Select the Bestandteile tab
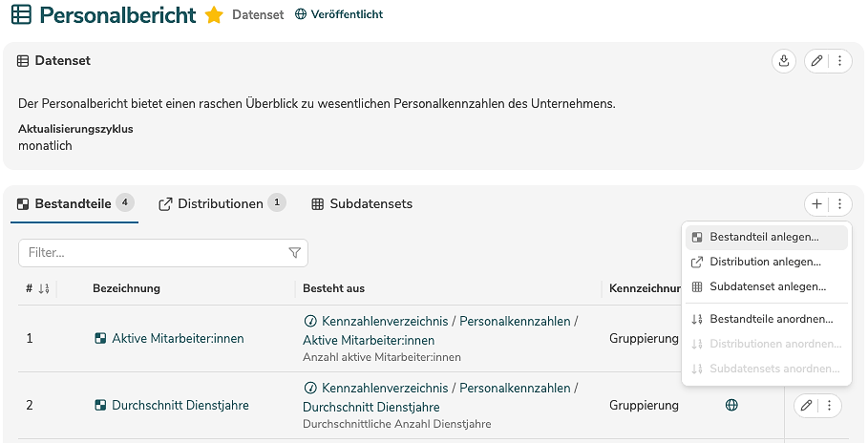 (74, 203)
